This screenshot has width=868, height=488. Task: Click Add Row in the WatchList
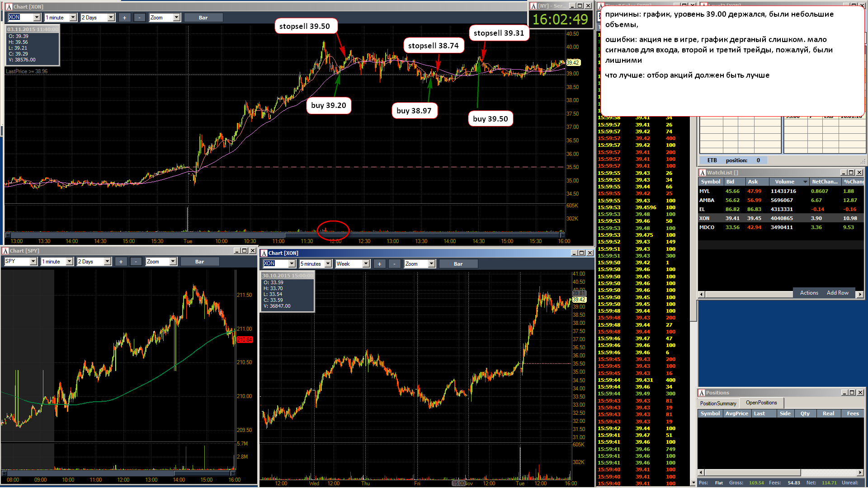[x=837, y=293]
